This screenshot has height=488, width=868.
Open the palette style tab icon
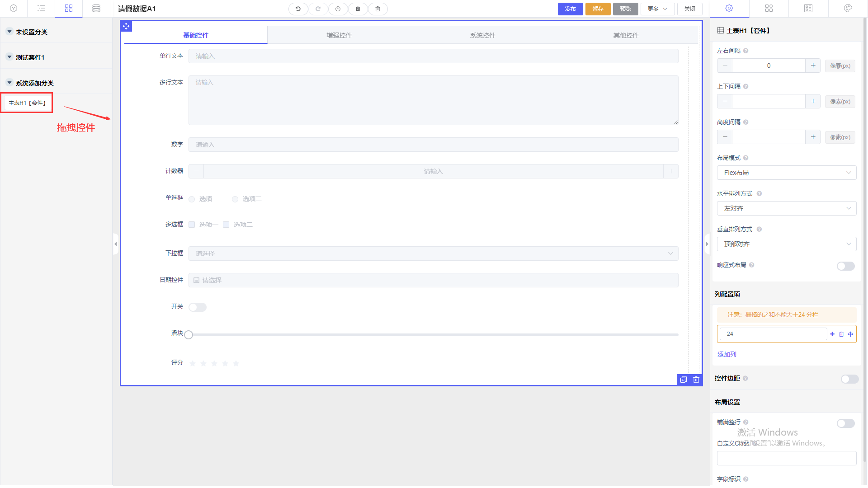coord(848,8)
